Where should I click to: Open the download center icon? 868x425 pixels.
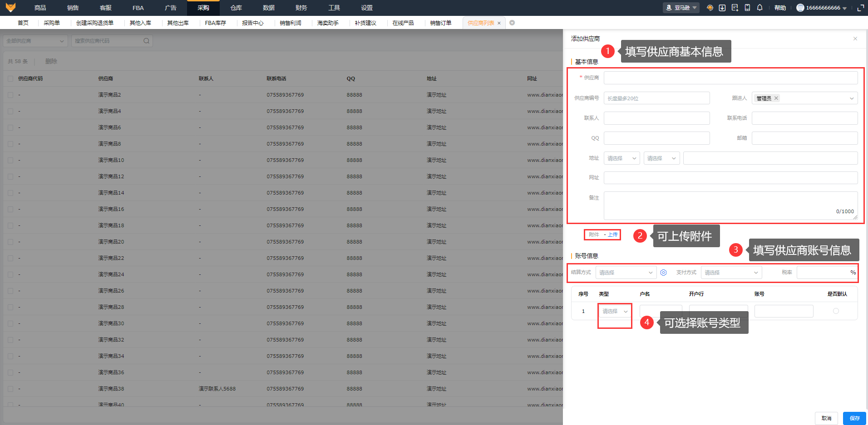click(722, 8)
